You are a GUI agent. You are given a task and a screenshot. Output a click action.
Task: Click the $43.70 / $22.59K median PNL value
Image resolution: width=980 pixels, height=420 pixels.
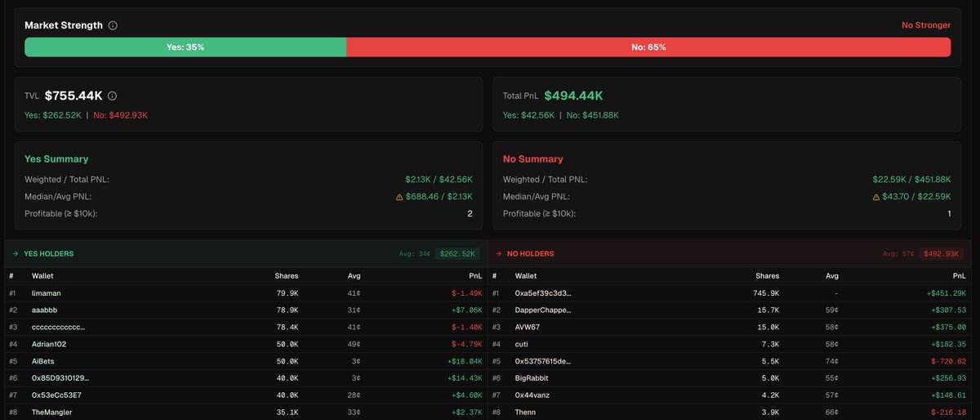(917, 197)
